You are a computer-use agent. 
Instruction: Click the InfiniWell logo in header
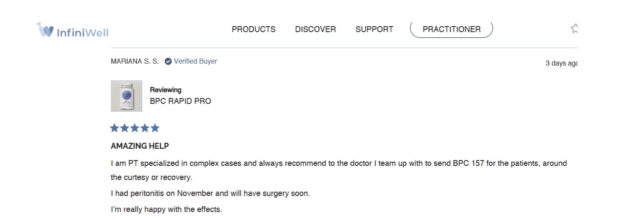point(73,30)
